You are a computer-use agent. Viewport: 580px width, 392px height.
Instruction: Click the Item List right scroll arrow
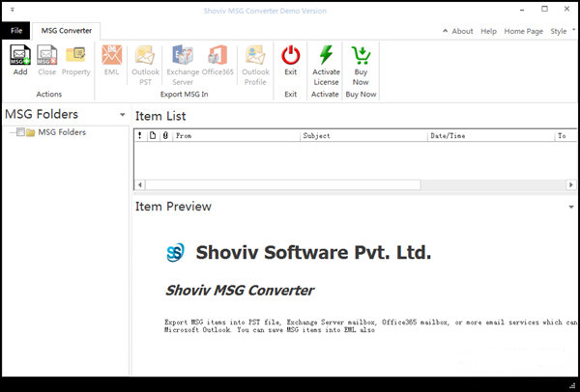coord(571,184)
